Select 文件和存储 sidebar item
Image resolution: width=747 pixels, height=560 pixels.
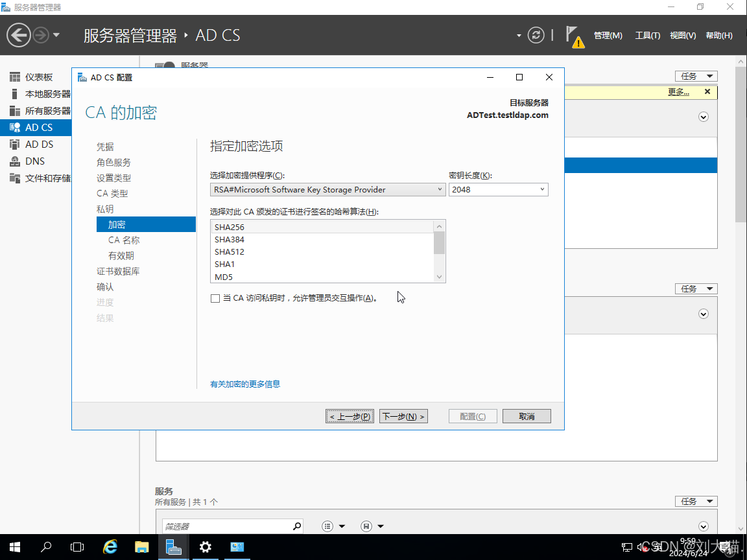tap(36, 178)
